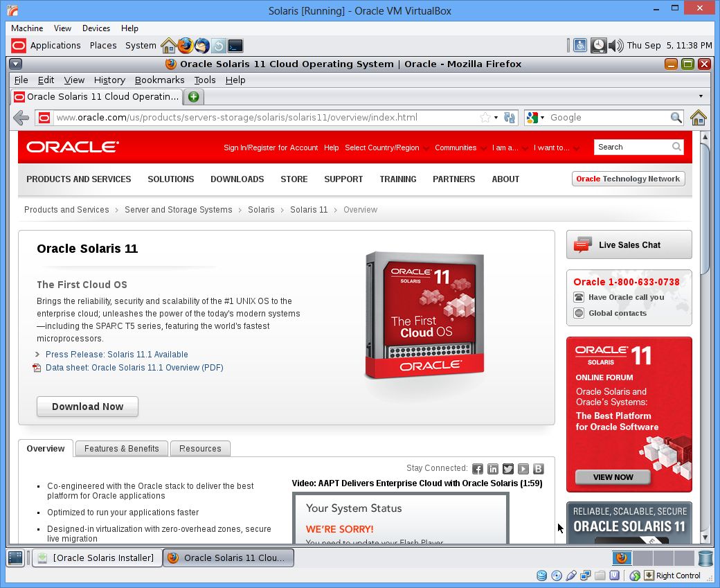The width and height of the screenshot is (720, 588).
Task: Go to the Firefox home page icon
Action: (x=698, y=118)
